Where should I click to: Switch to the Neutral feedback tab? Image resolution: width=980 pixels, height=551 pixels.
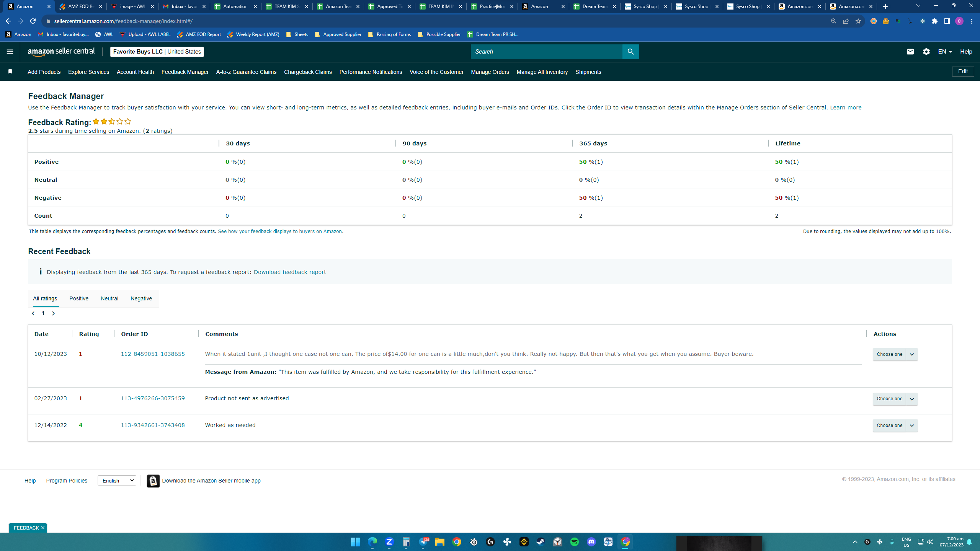point(109,298)
